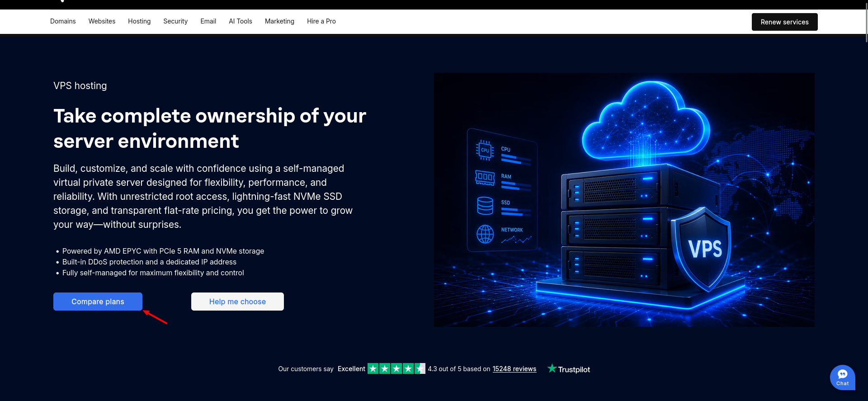
Task: Open the Hosting menu
Action: (x=139, y=21)
